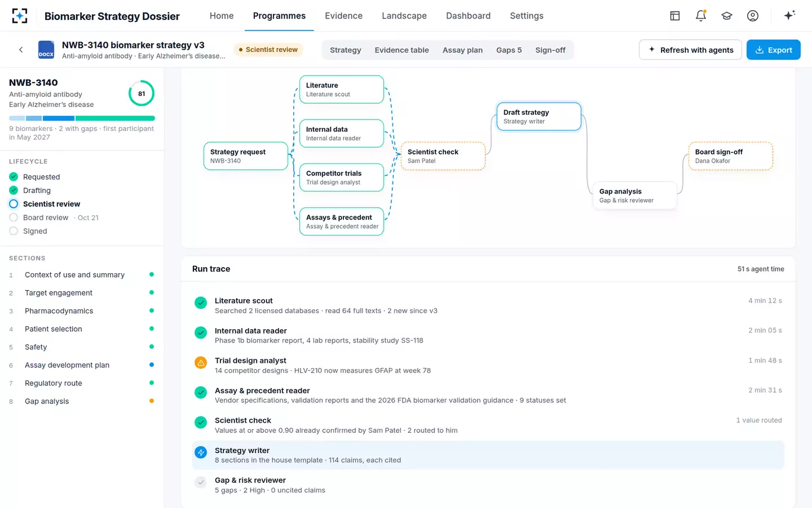Click the biomarker progress bar
The image size is (812, 508).
coord(82,118)
